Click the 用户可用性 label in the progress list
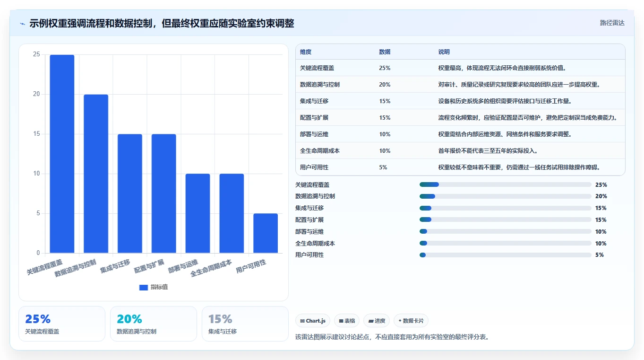Screen dimensions: 644x360 click(309, 255)
